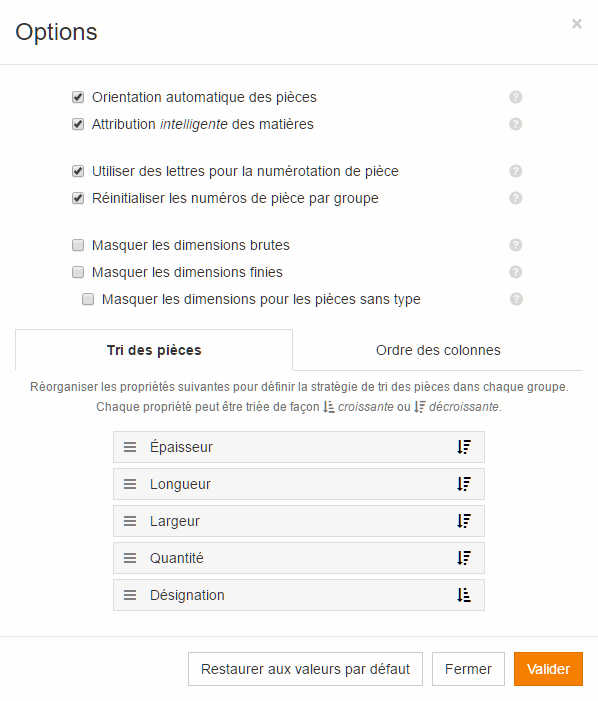Click help icon for Réinitialiser les numéros

click(516, 198)
